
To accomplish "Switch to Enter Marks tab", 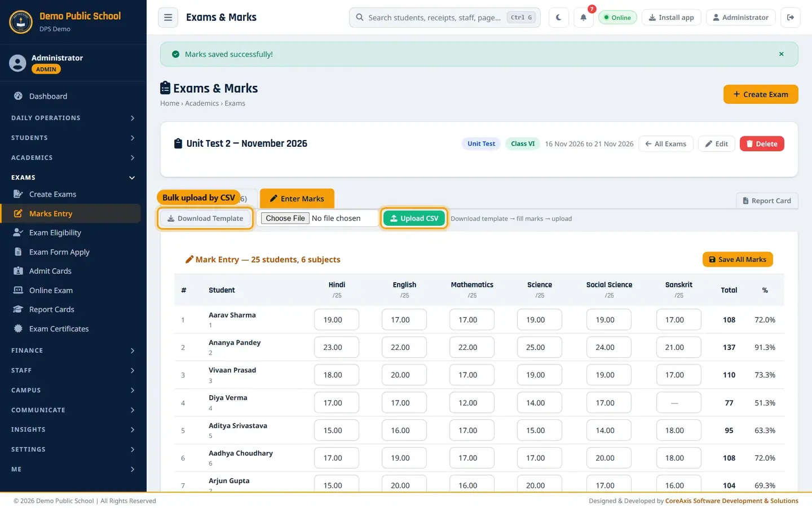I will (x=297, y=199).
